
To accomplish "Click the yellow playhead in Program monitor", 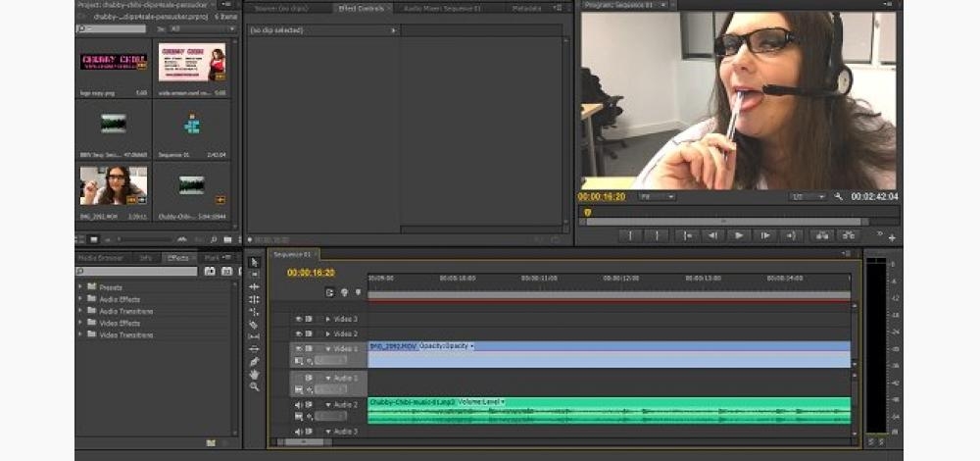I will 587,212.
